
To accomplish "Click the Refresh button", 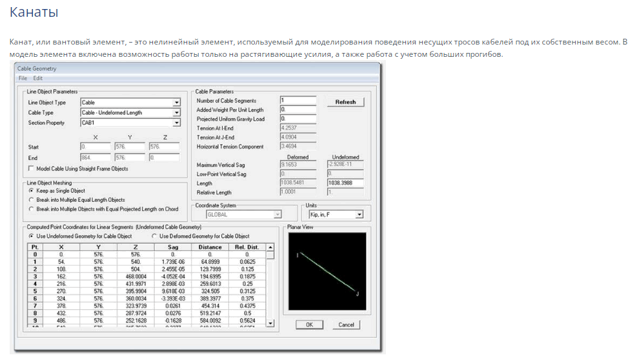I will point(345,102).
